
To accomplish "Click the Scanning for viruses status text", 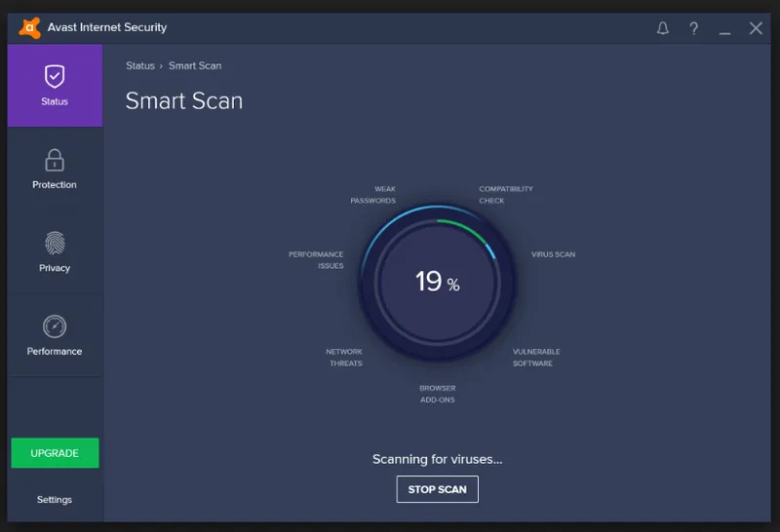I will 437,459.
